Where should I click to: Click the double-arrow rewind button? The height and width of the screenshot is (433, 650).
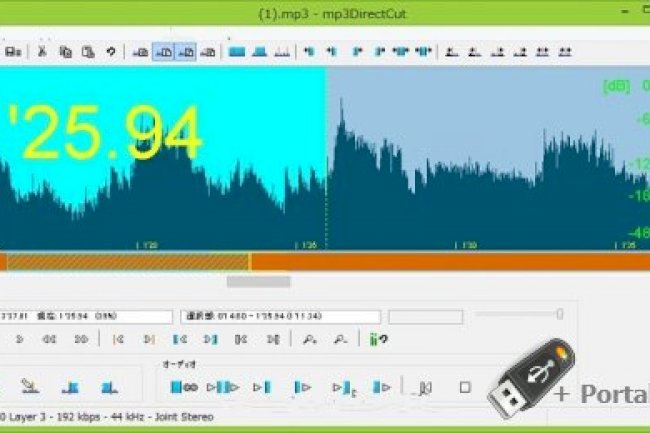click(x=49, y=339)
